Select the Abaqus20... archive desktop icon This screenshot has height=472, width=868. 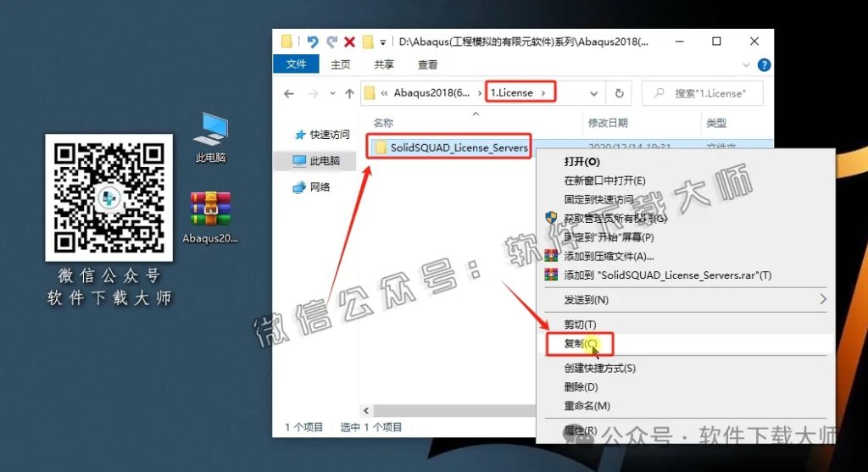(210, 217)
